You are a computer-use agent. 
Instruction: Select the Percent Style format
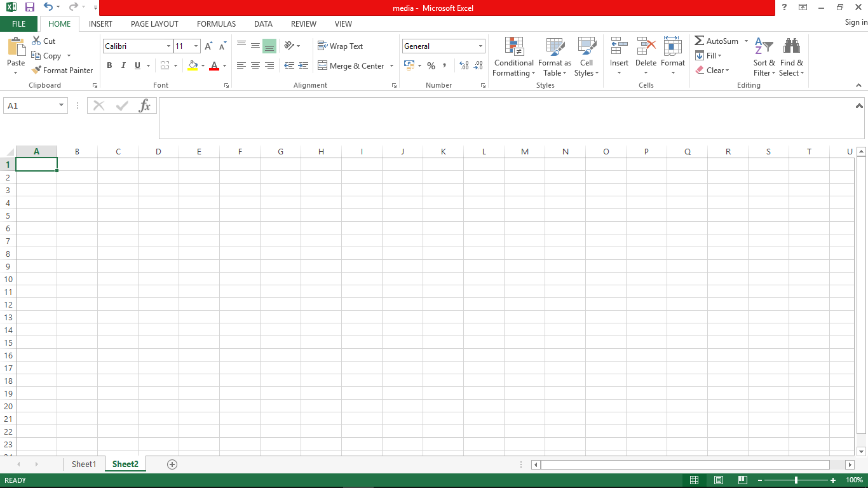(x=431, y=65)
